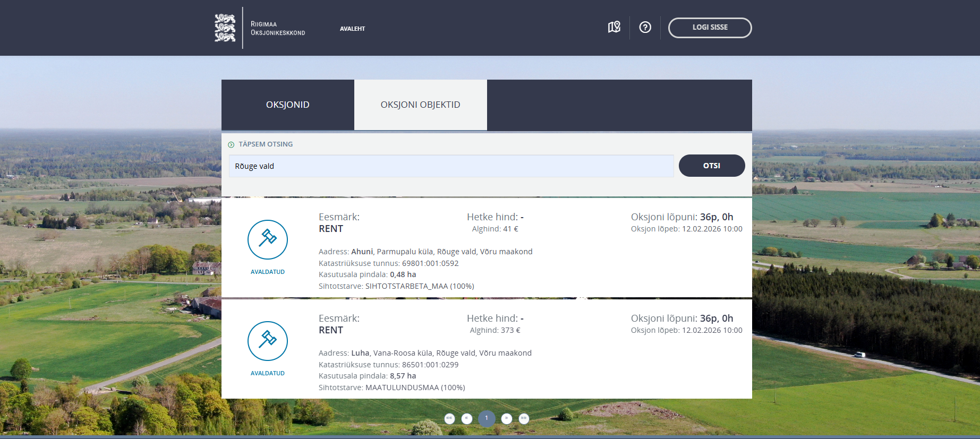Viewport: 980px width, 439px height.
Task: Go to the first results page
Action: [449, 418]
